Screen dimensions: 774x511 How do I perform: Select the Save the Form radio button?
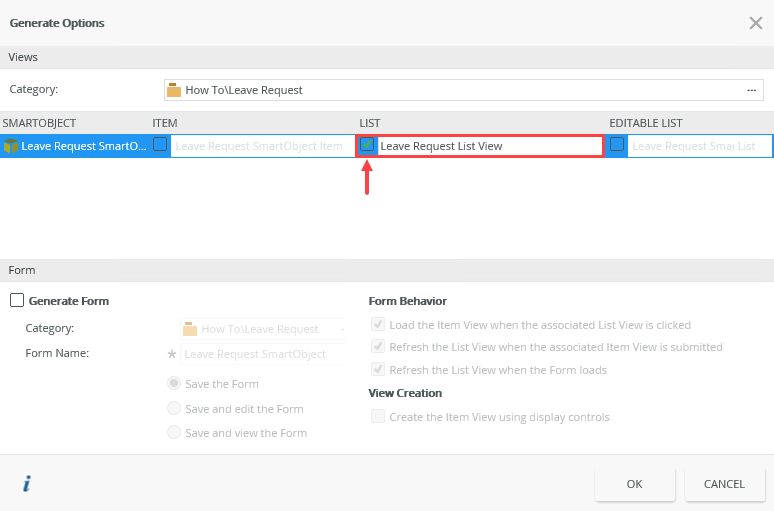(x=174, y=383)
